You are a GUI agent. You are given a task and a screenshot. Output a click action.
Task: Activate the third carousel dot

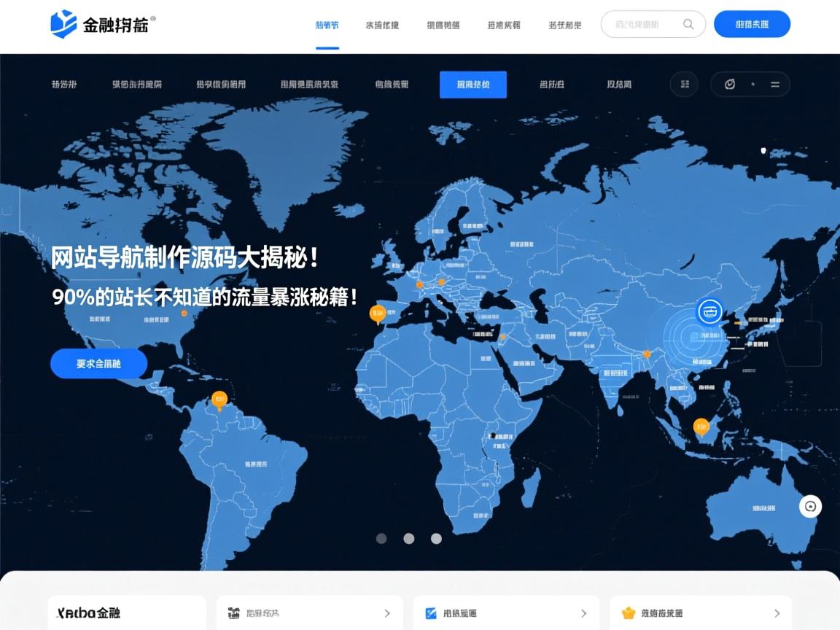pyautogui.click(x=436, y=538)
